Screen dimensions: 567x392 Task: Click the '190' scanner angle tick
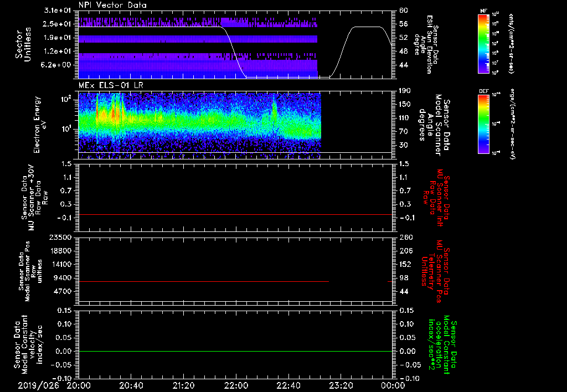click(x=406, y=91)
